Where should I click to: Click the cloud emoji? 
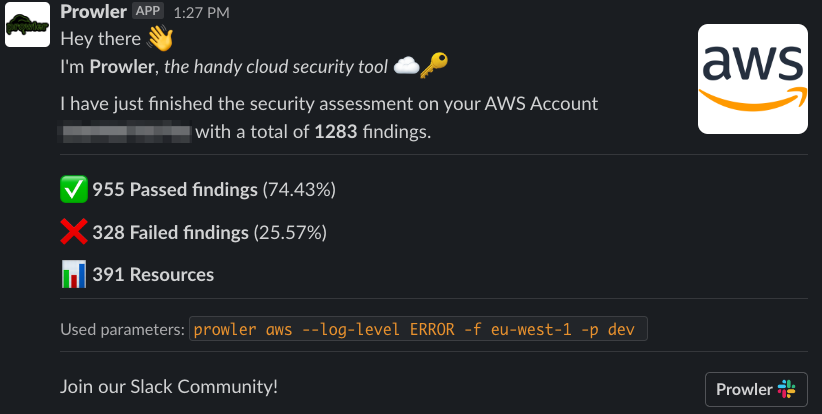click(x=406, y=67)
